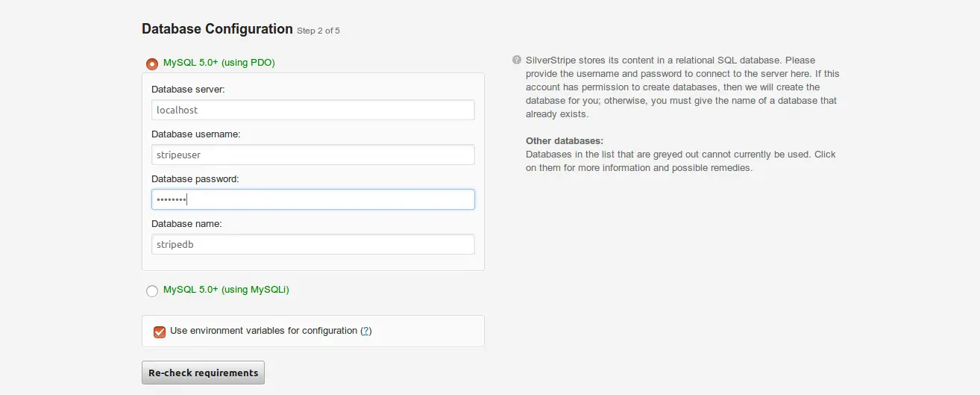Click the 'Database username:' label
This screenshot has height=395, width=980.
(195, 134)
